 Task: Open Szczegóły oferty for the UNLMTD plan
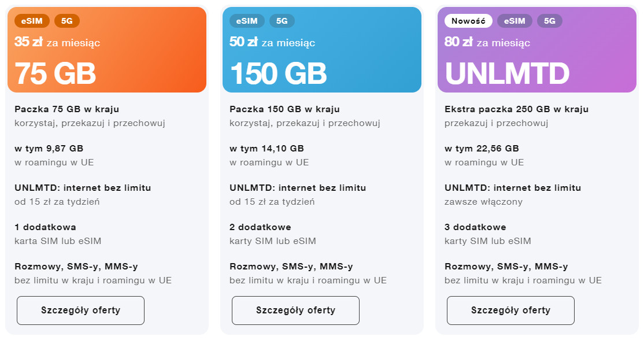point(510,311)
